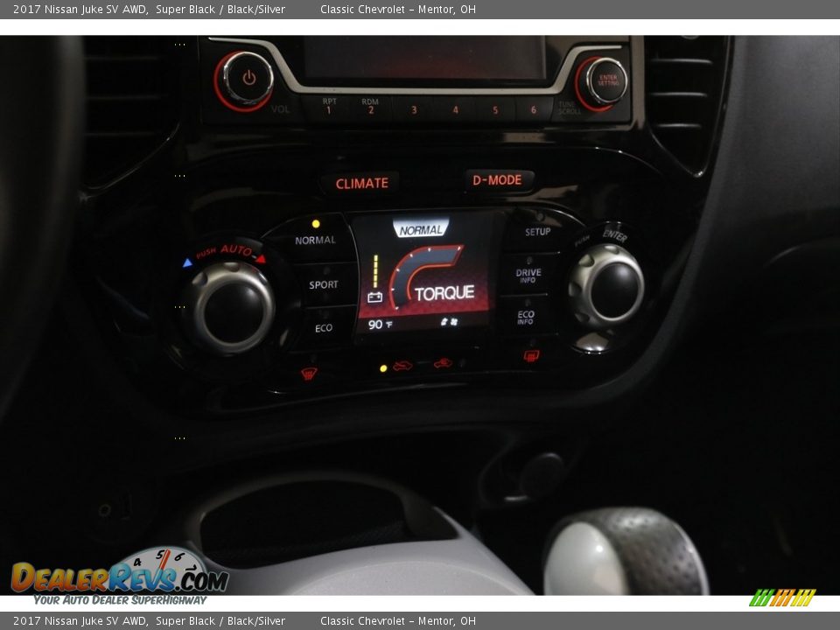The width and height of the screenshot is (840, 630).
Task: Toggle the front windshield defrost icon
Action: click(309, 373)
